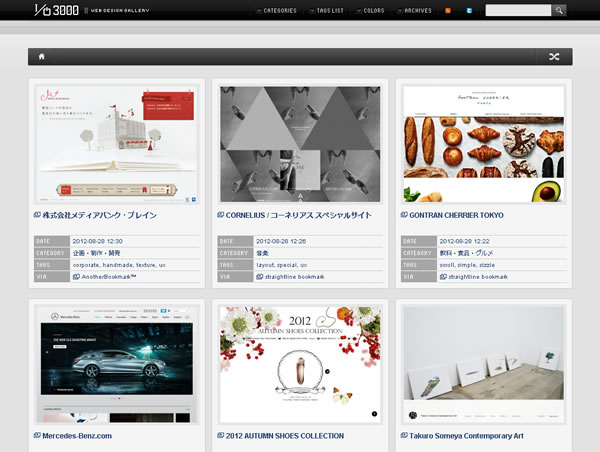The image size is (600, 452).
Task: Select the simple tag
Action: coord(467,265)
